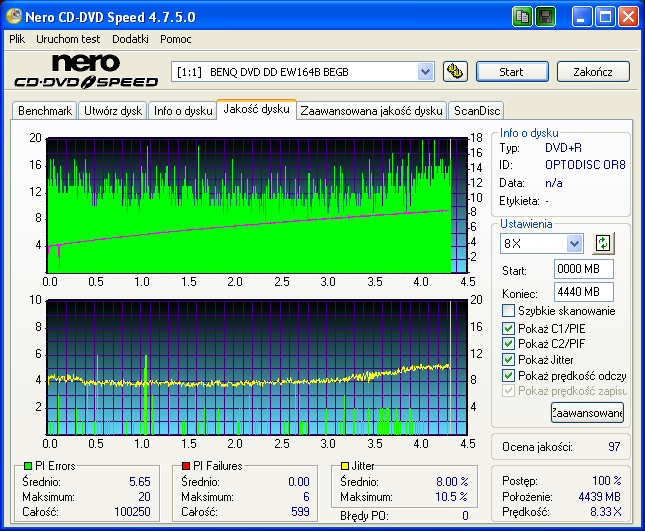
Task: Open the Zaawansowana jakość dysku tab
Action: click(371, 111)
